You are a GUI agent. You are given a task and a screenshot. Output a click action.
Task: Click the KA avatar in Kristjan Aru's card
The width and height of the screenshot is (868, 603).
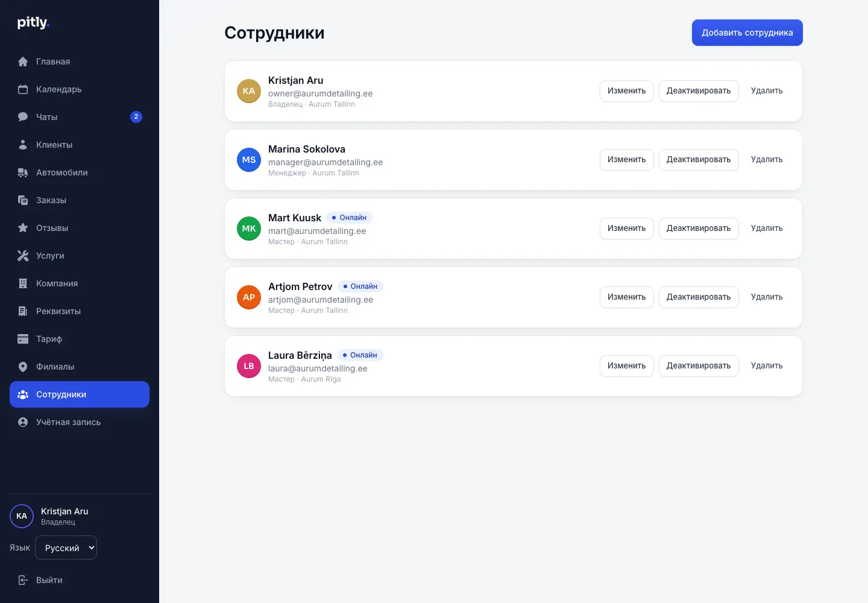pos(249,91)
